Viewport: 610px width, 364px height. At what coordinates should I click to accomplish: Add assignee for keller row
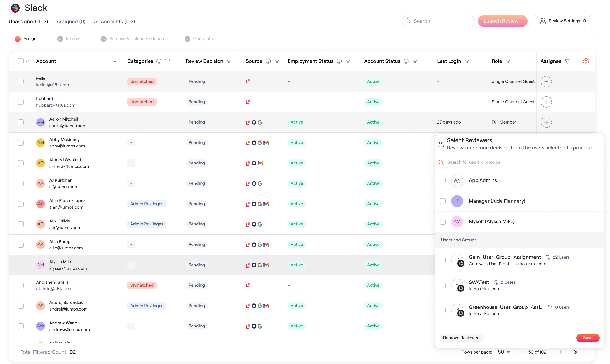546,81
